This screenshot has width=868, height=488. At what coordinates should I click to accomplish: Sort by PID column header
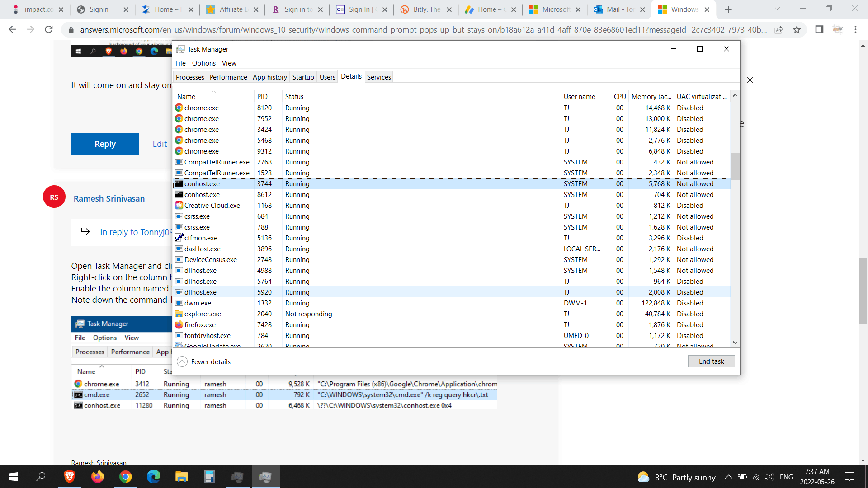click(x=268, y=97)
